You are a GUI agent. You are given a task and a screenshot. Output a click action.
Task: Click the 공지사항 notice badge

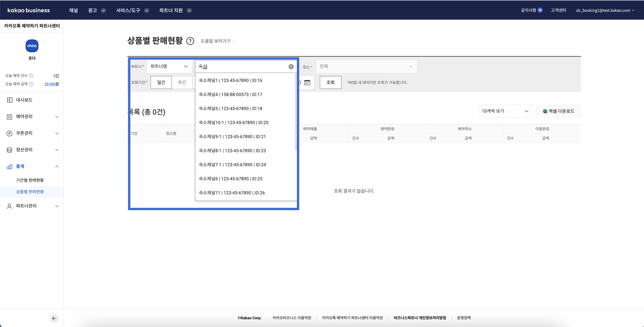[x=540, y=10]
